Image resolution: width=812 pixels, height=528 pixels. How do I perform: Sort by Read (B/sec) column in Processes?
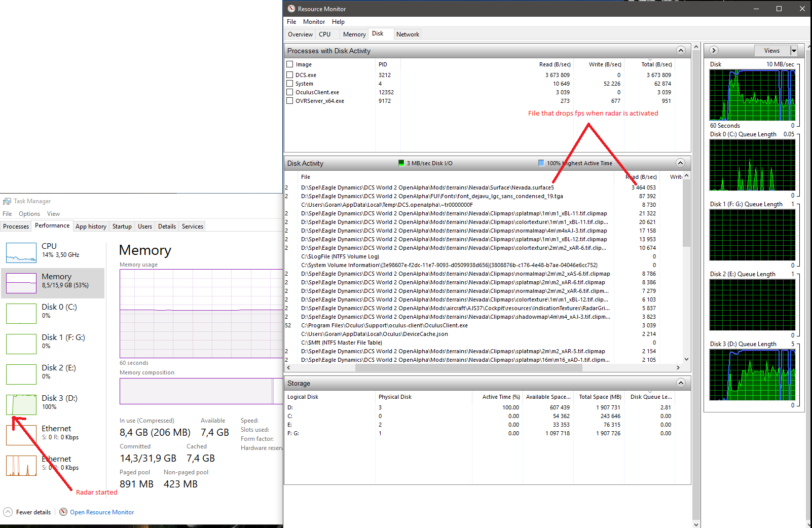pyautogui.click(x=555, y=64)
